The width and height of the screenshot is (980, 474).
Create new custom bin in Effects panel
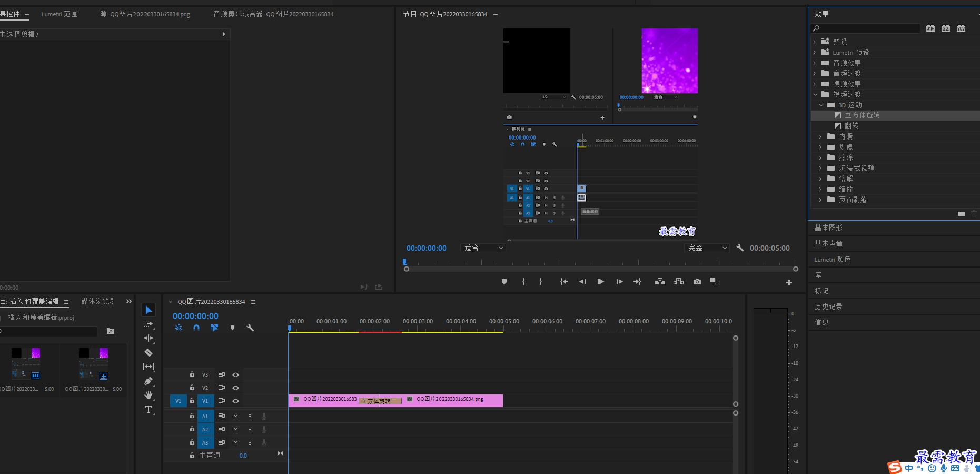pos(961,213)
